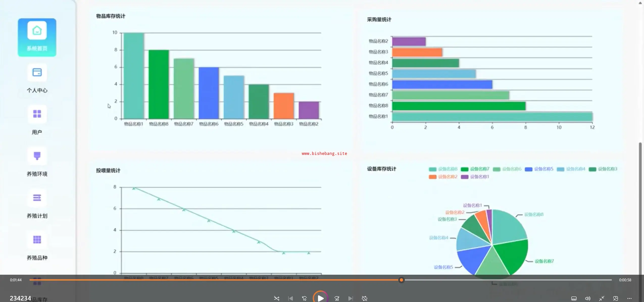Toggle shuffle playback
The height and width of the screenshot is (302, 644).
click(277, 298)
